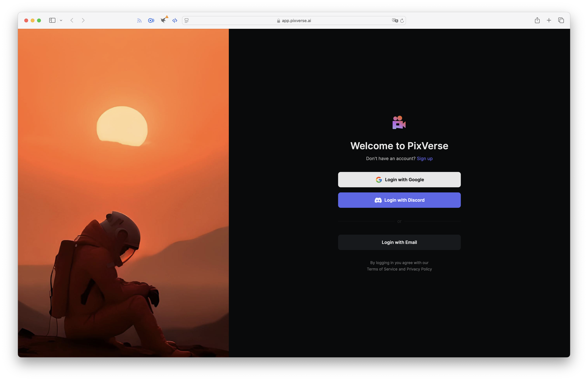Show the tab overview
Image resolution: width=588 pixels, height=381 pixels.
(561, 20)
